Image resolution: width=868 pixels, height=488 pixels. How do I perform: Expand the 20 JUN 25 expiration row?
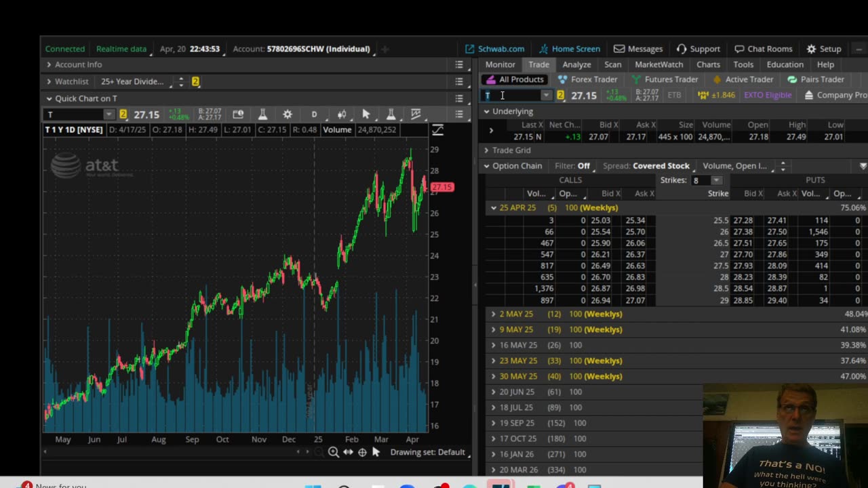[x=494, y=392]
